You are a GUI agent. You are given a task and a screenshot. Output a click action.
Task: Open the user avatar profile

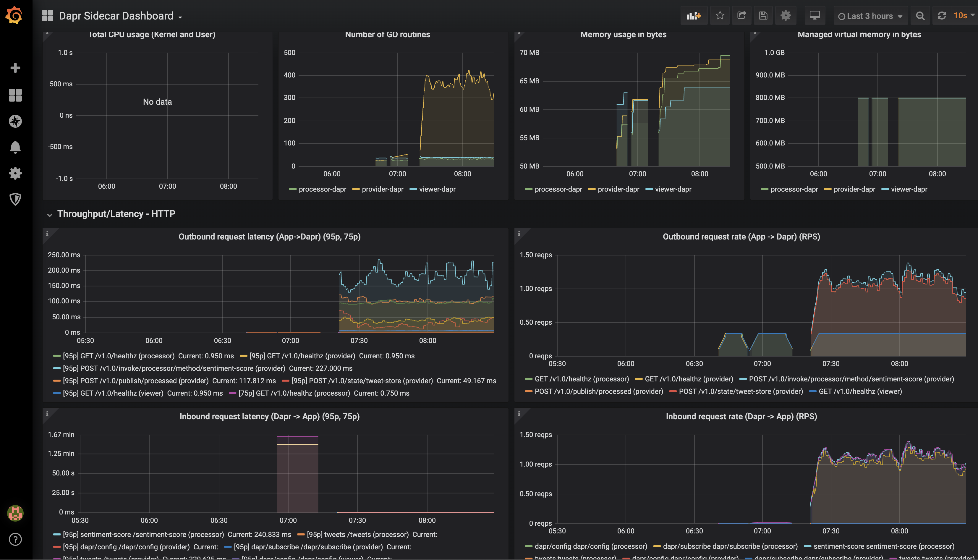click(x=15, y=513)
